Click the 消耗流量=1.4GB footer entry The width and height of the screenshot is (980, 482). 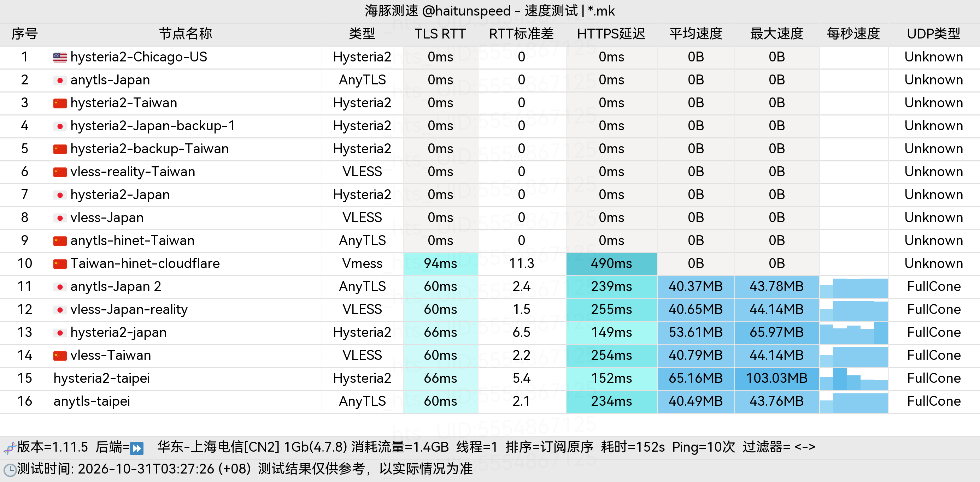click(400, 447)
